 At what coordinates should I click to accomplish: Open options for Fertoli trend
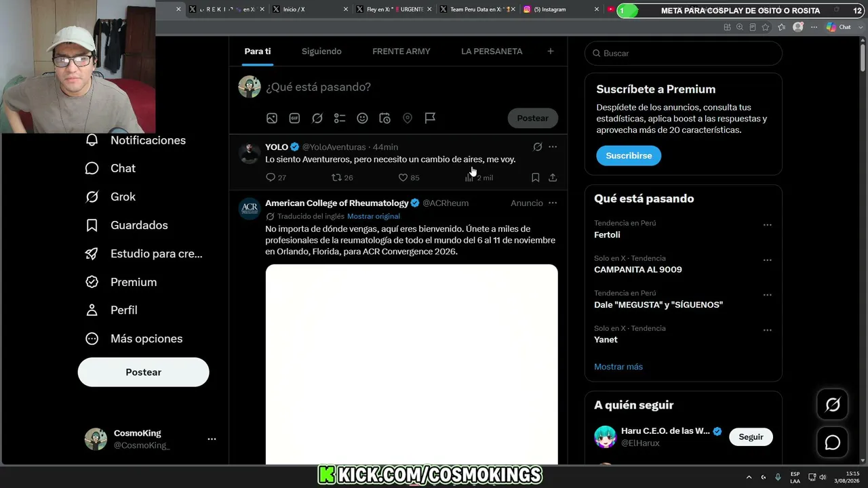click(768, 225)
